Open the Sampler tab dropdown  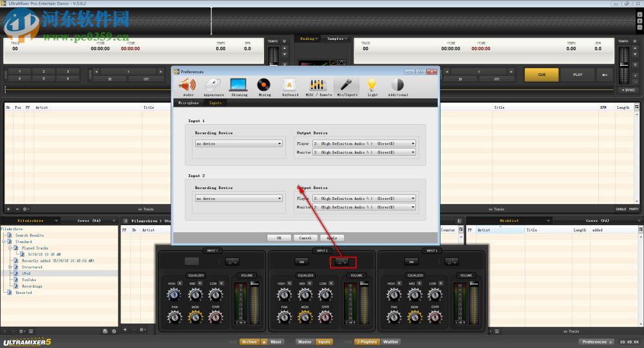(x=337, y=39)
